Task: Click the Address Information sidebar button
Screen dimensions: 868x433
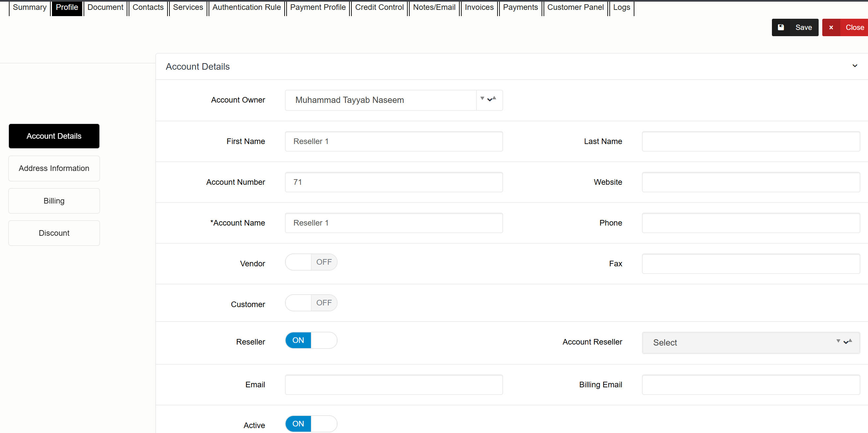Action: (x=54, y=168)
